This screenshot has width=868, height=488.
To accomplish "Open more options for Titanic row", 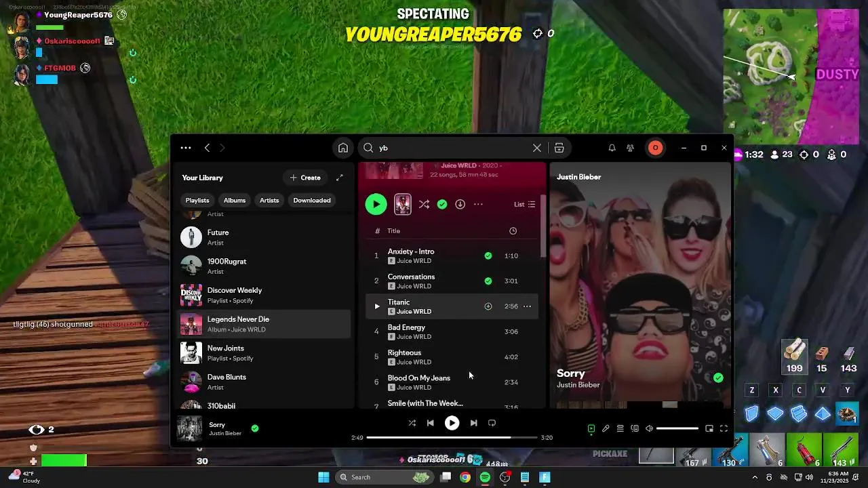I will [x=527, y=306].
